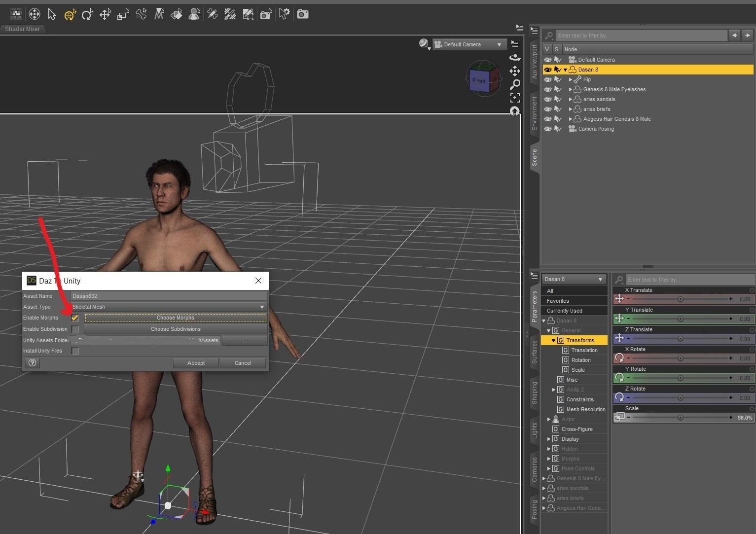Tick the Install Unity Files checkbox
This screenshot has height=534, width=756.
tap(75, 351)
